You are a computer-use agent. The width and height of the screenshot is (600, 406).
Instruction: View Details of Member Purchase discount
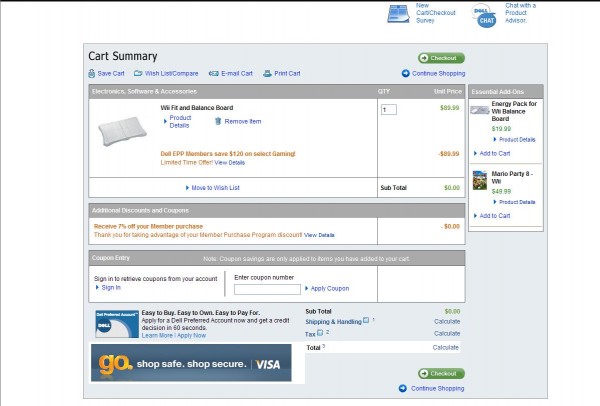[319, 235]
